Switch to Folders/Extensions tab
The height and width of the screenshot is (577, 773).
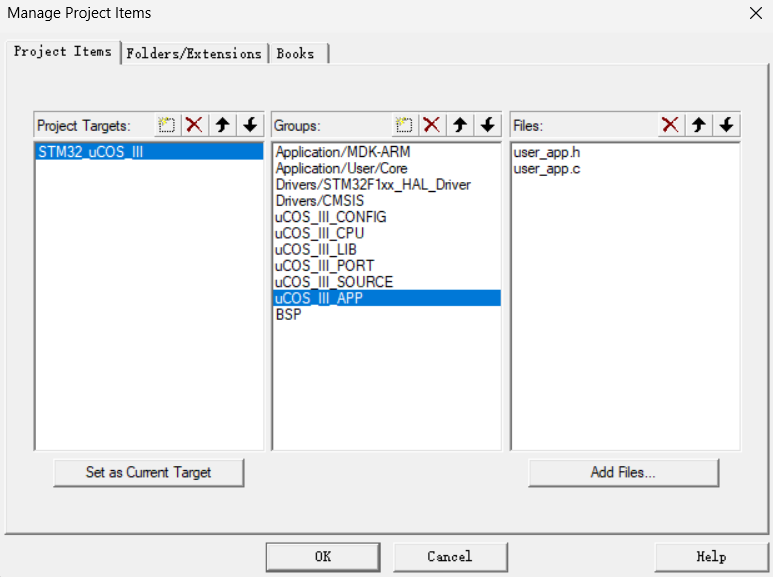(194, 53)
